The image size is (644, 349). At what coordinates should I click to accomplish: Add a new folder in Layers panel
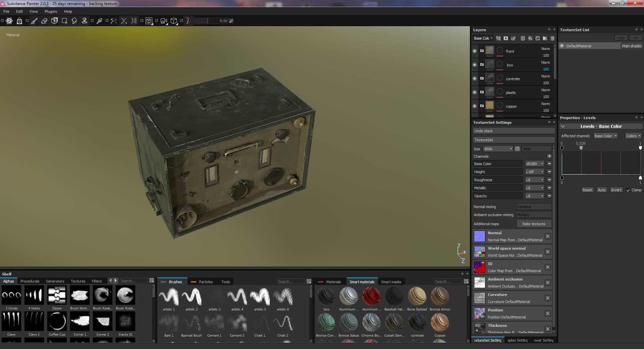point(545,38)
